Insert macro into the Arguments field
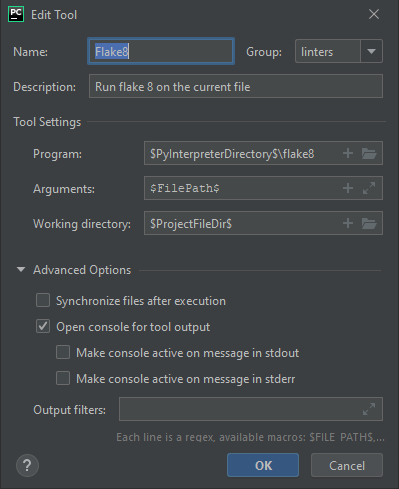The width and height of the screenshot is (399, 489). pos(348,188)
